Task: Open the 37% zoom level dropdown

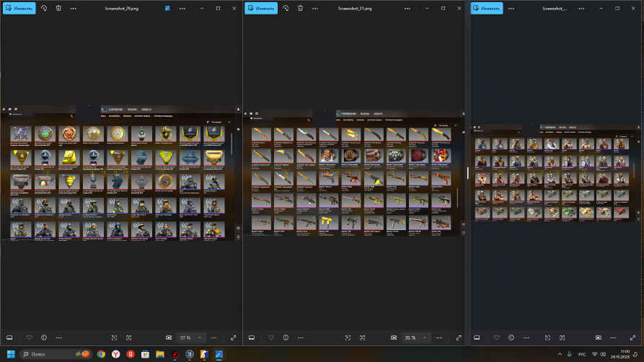Action: coord(190,337)
